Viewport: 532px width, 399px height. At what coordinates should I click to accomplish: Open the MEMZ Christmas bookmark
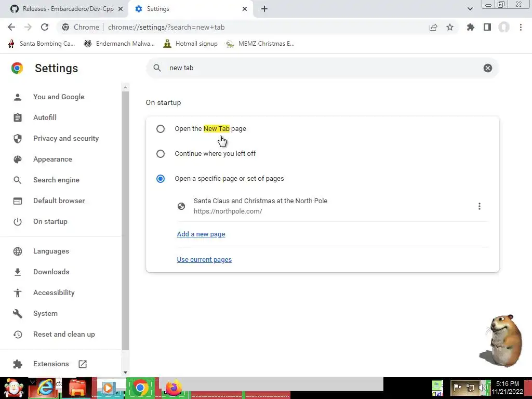(x=261, y=44)
